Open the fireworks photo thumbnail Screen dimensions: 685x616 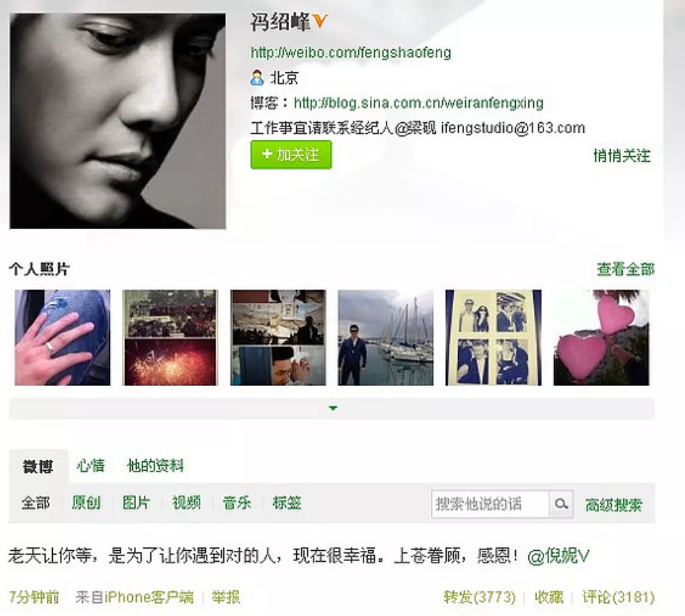click(x=171, y=338)
